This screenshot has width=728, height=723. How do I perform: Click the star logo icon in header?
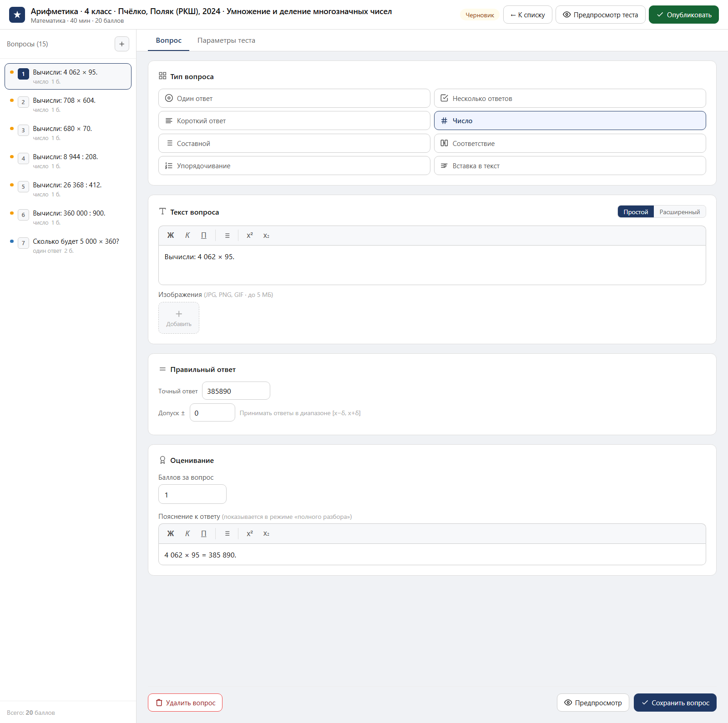click(x=17, y=15)
